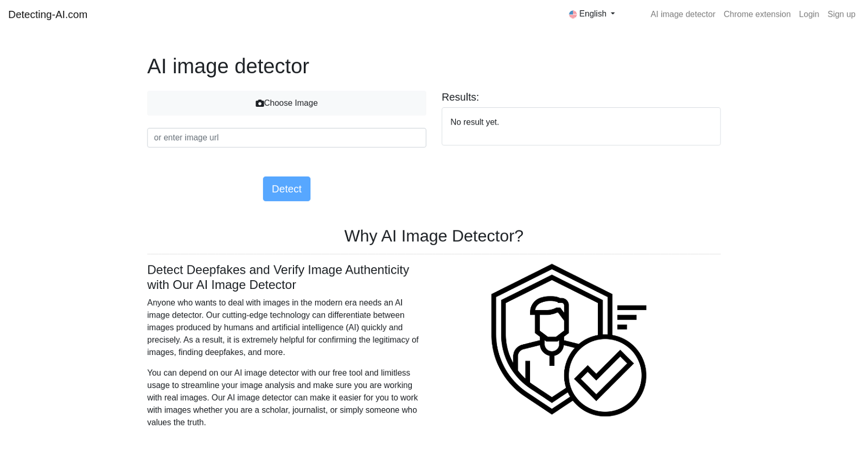Go to the Login page

point(809,14)
